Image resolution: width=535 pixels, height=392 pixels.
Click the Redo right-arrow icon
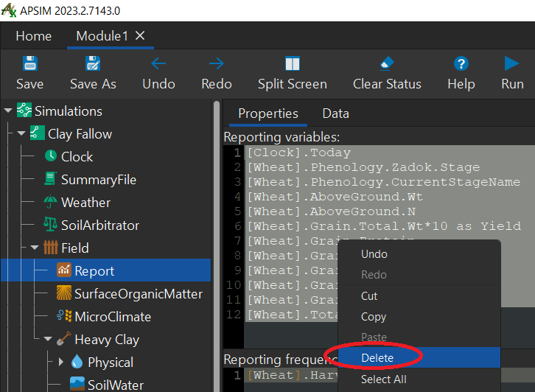pos(217,63)
